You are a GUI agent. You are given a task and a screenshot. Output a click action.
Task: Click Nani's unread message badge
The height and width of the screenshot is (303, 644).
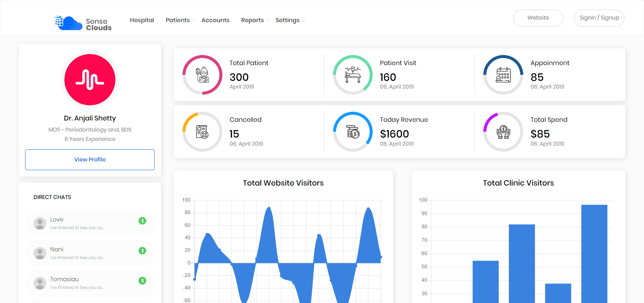click(143, 251)
